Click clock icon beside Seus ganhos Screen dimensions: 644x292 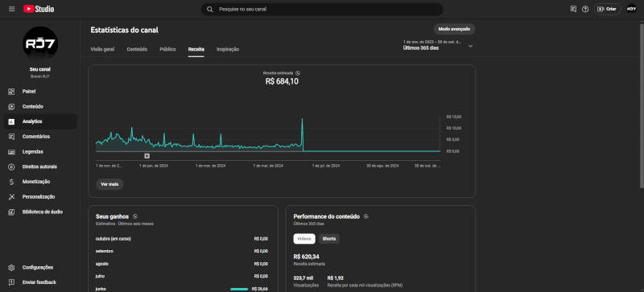(135, 216)
